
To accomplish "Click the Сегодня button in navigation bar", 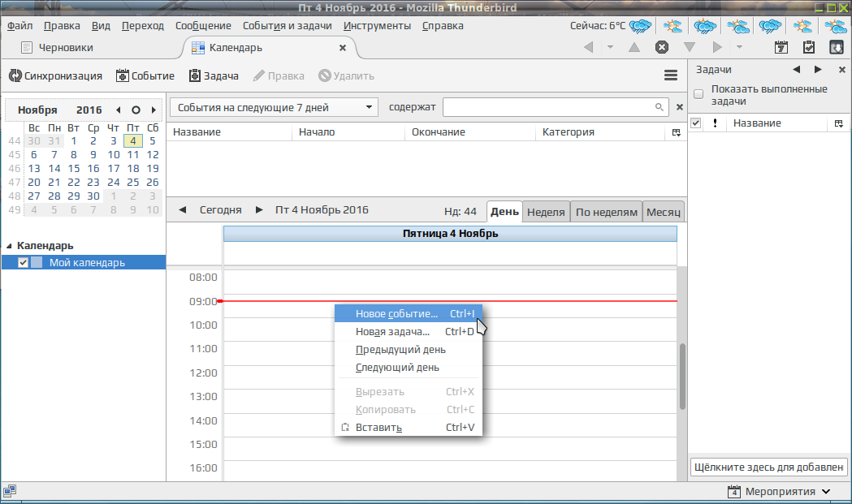I will pyautogui.click(x=221, y=209).
